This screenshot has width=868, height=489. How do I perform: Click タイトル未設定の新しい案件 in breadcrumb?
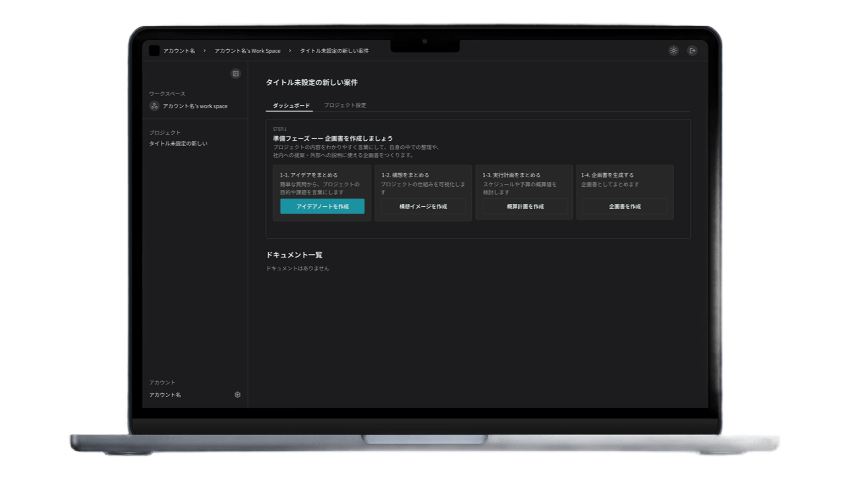coord(334,51)
